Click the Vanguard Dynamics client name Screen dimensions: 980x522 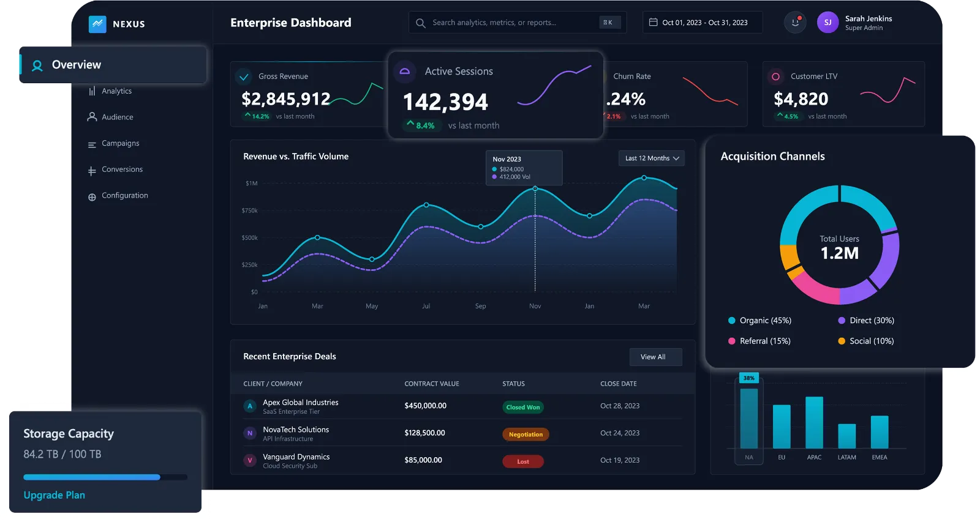pos(296,457)
